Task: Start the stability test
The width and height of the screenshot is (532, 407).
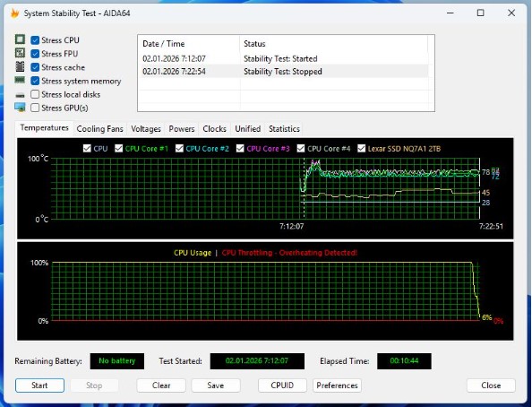Action: 39,385
